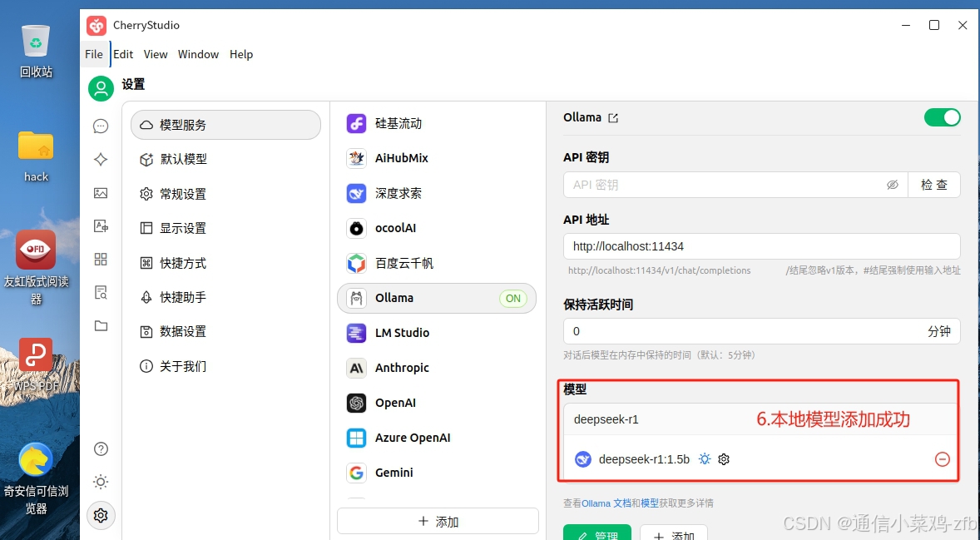Open the 模型 link in footer text
The width and height of the screenshot is (980, 540).
pos(650,503)
